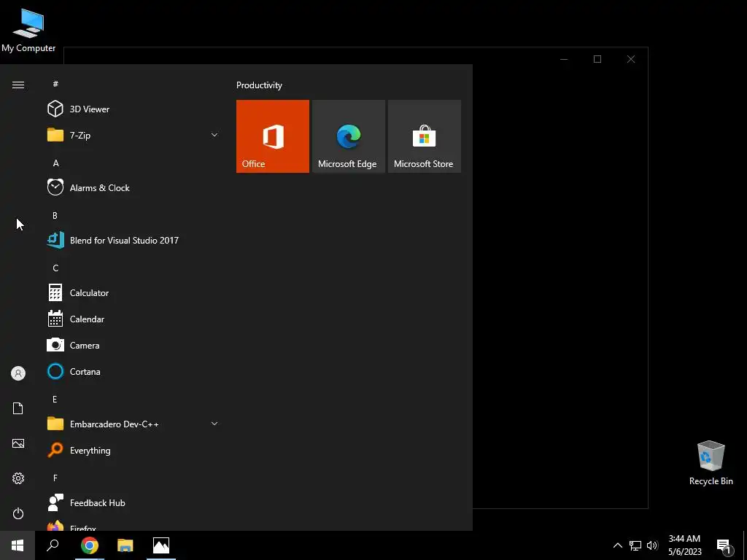Viewport: 747px width, 560px height.
Task: Open taskbar Search magnifier
Action: click(x=53, y=545)
